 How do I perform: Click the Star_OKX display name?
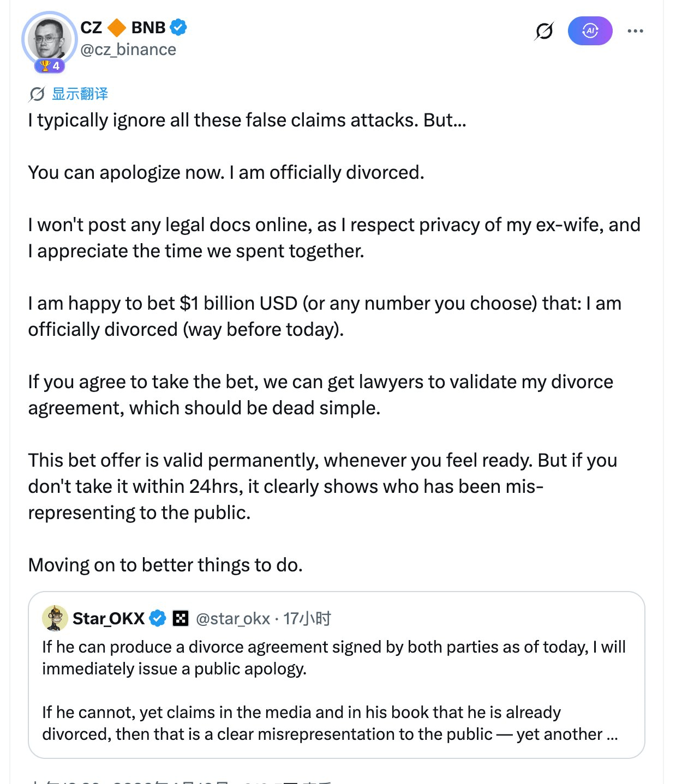click(x=109, y=619)
